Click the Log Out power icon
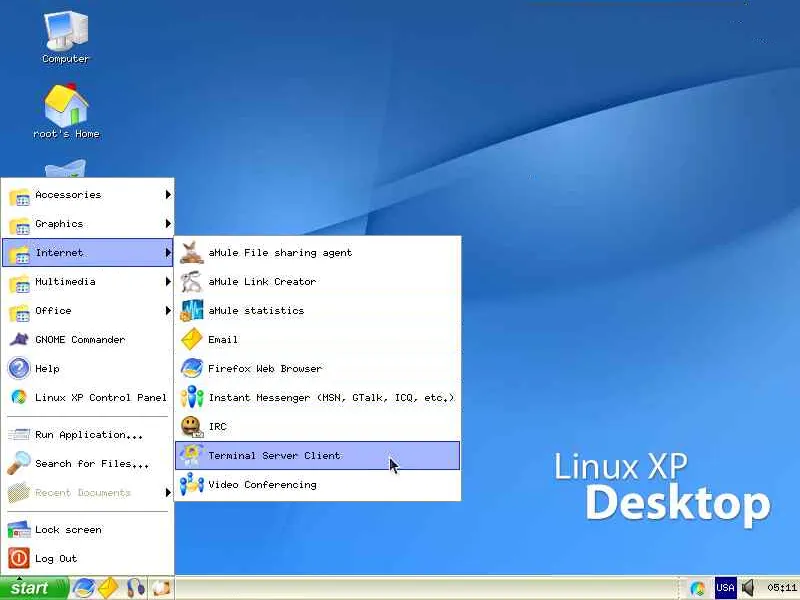Image resolution: width=800 pixels, height=600 pixels. coord(19,558)
